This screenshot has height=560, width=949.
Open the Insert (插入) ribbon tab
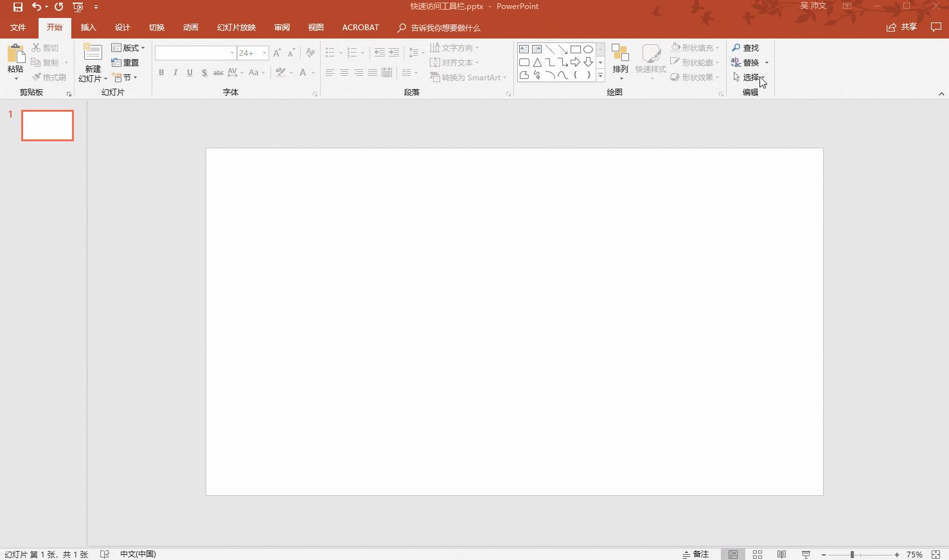(x=88, y=28)
